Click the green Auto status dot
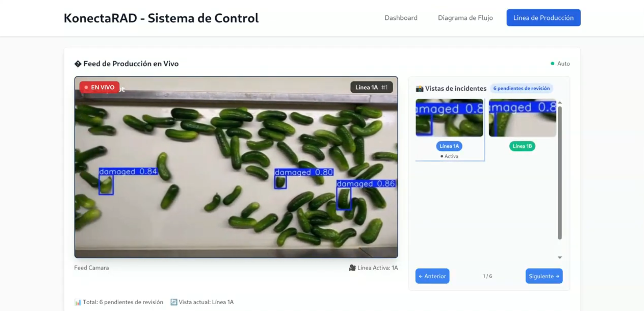The width and height of the screenshot is (644, 311). click(552, 64)
